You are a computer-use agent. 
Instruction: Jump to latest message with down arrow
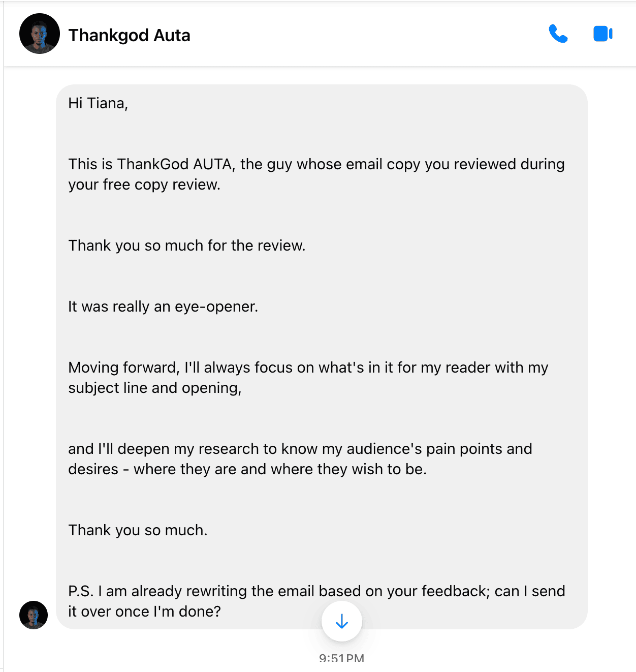(341, 621)
